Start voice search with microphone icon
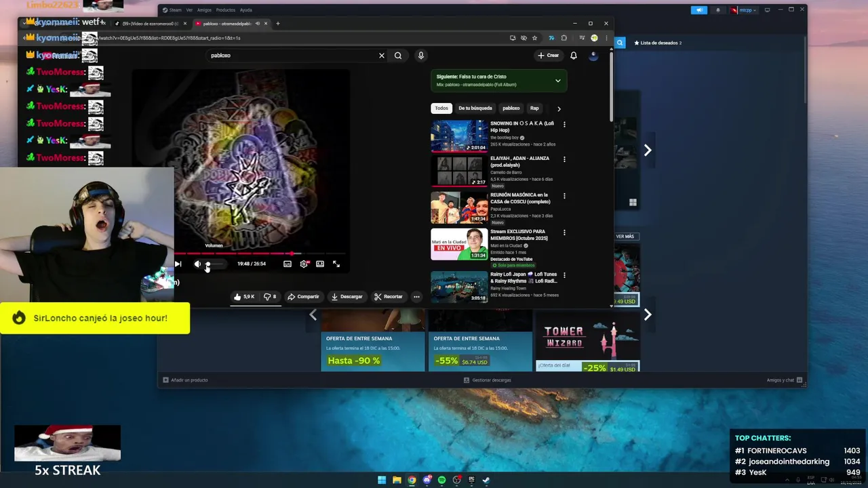 coord(420,56)
